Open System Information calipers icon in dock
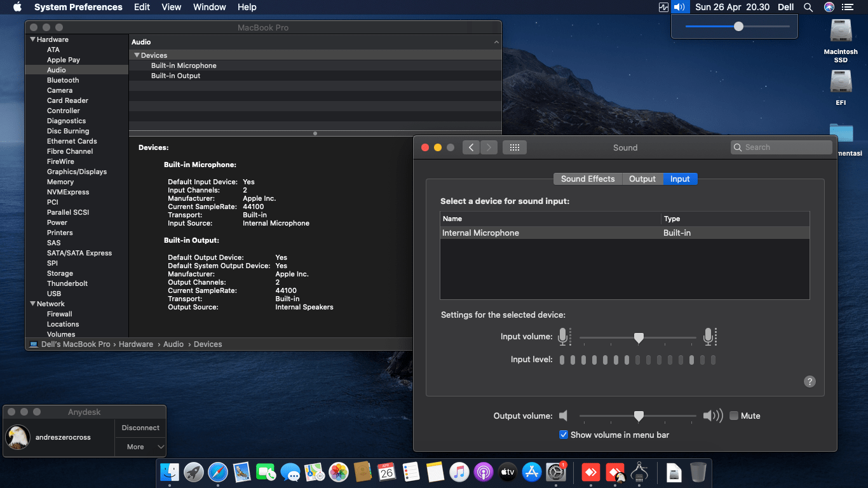The height and width of the screenshot is (488, 868). click(639, 472)
